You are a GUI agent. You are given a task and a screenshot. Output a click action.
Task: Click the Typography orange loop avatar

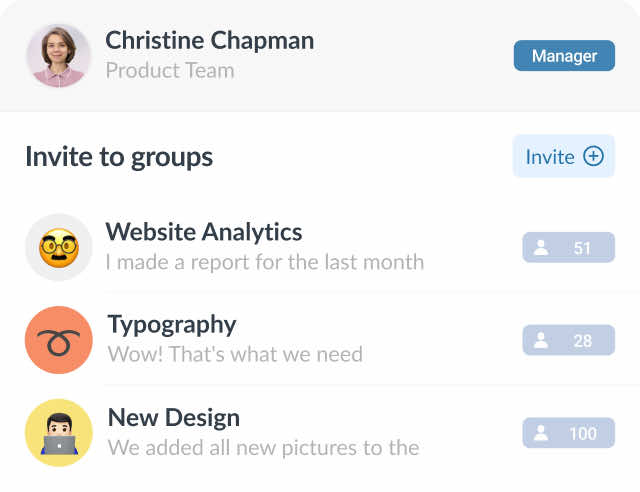pyautogui.click(x=59, y=340)
